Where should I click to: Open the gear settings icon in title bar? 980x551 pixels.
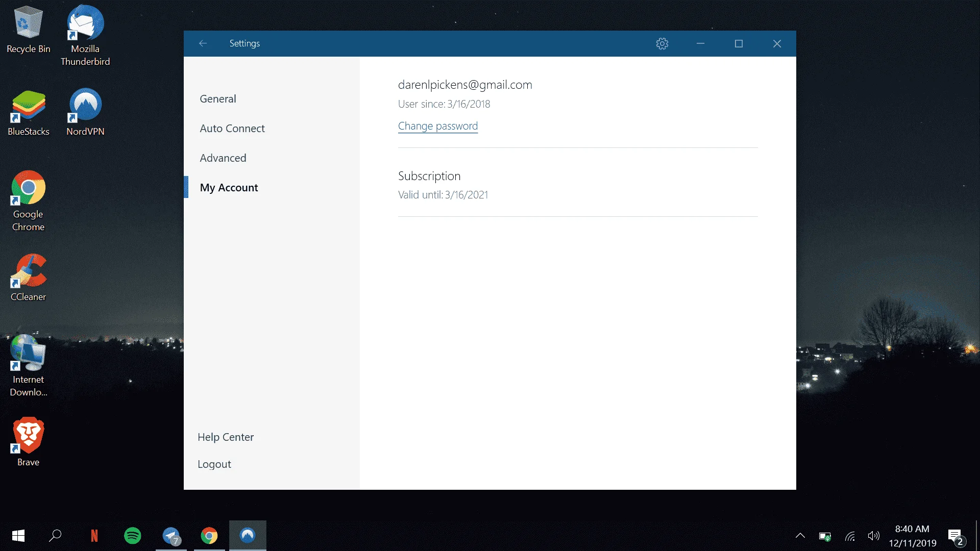(662, 43)
